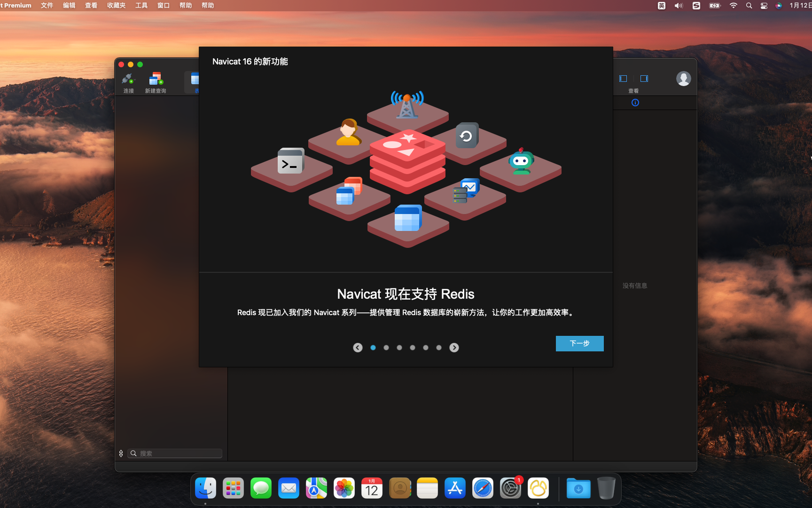
Task: Open Spotlight search icon
Action: click(749, 6)
